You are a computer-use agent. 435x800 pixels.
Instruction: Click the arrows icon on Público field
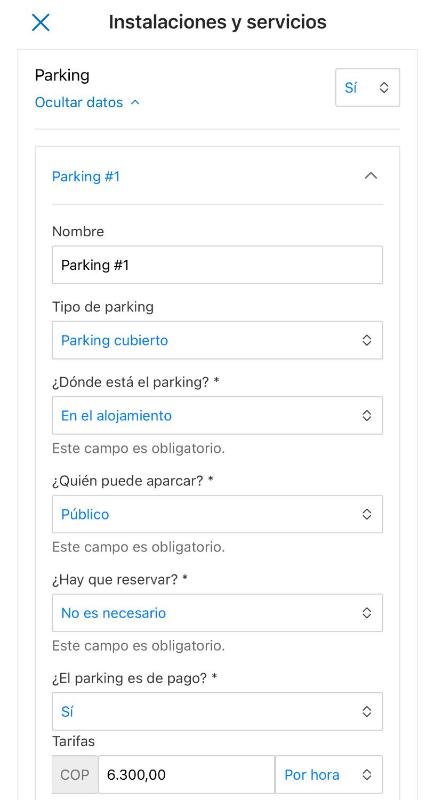[367, 514]
